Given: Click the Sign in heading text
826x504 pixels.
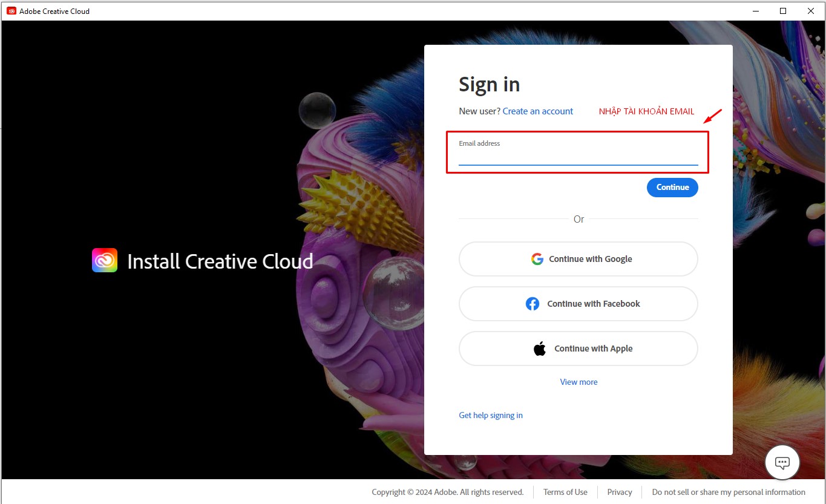Looking at the screenshot, I should (x=489, y=85).
